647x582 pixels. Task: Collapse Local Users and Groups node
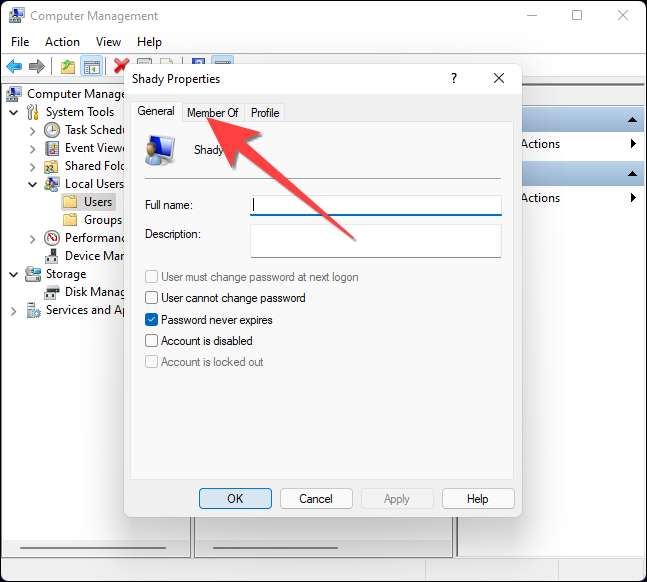pos(33,185)
